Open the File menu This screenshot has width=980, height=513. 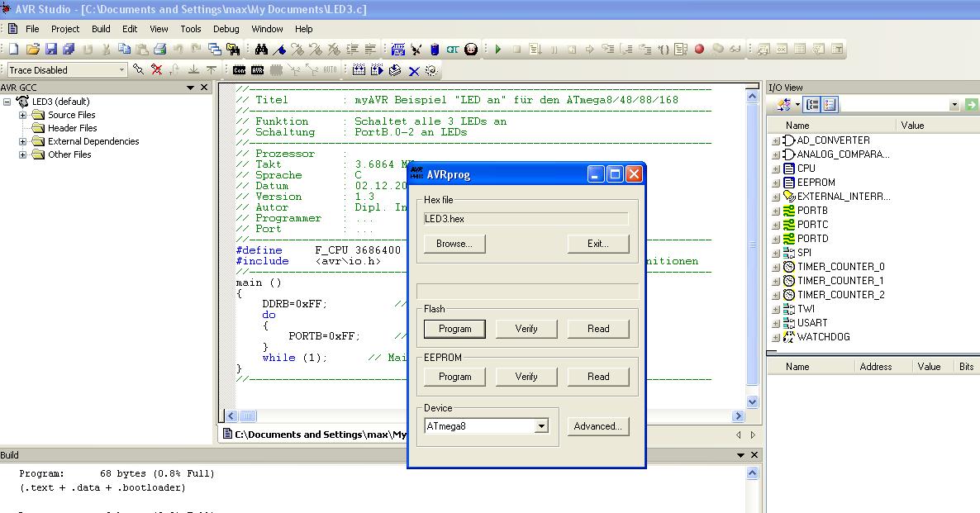(32, 29)
